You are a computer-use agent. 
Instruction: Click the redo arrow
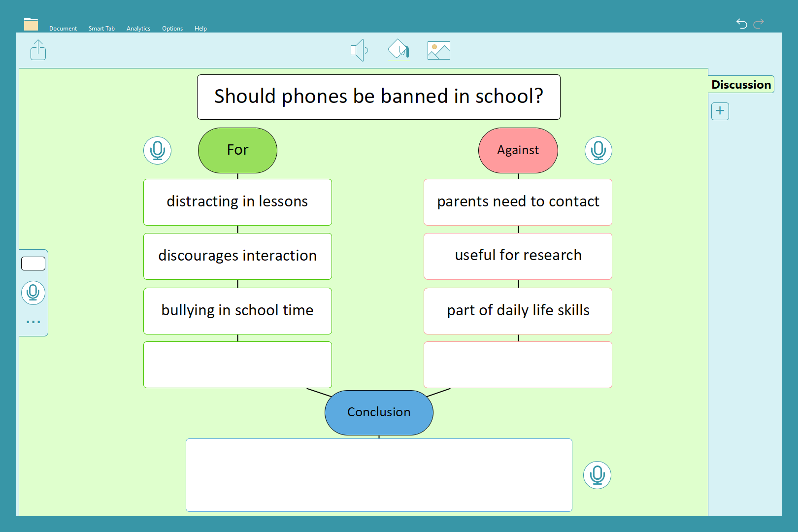click(x=759, y=23)
